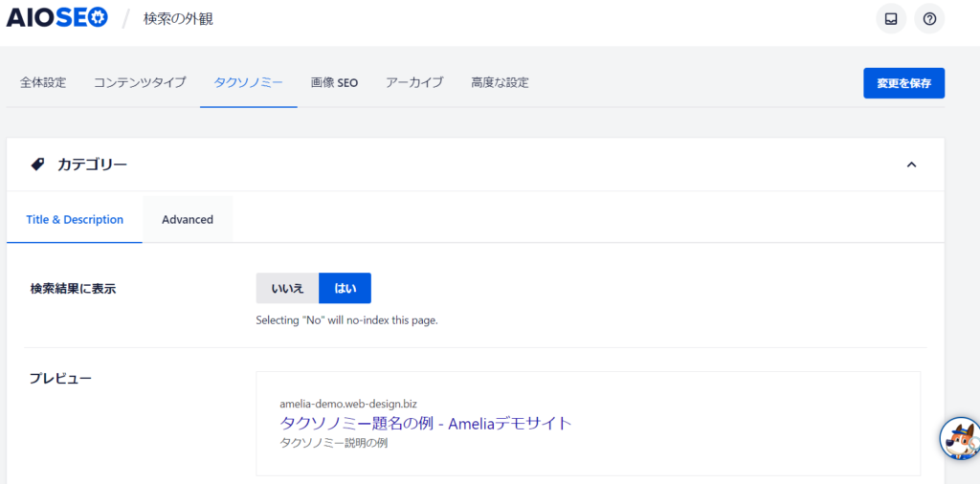Open the help question mark icon
Screen dimensions: 980x484
pyautogui.click(x=928, y=18)
